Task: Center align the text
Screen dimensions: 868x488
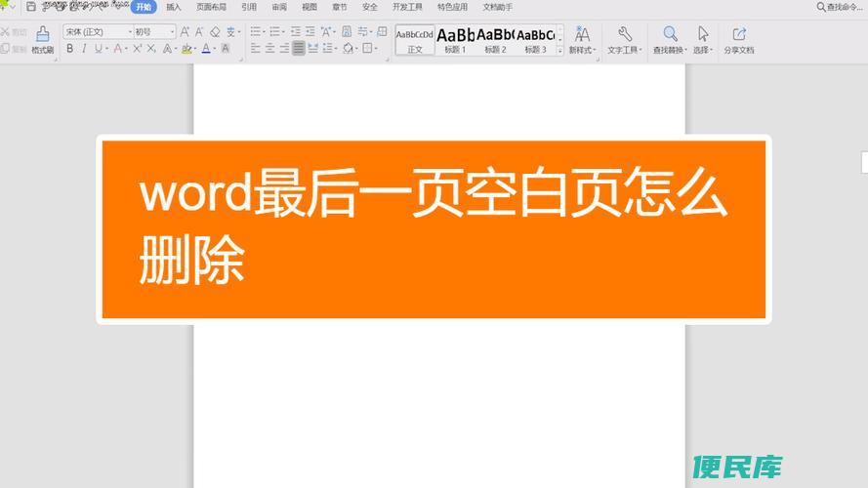Action: tap(269, 49)
